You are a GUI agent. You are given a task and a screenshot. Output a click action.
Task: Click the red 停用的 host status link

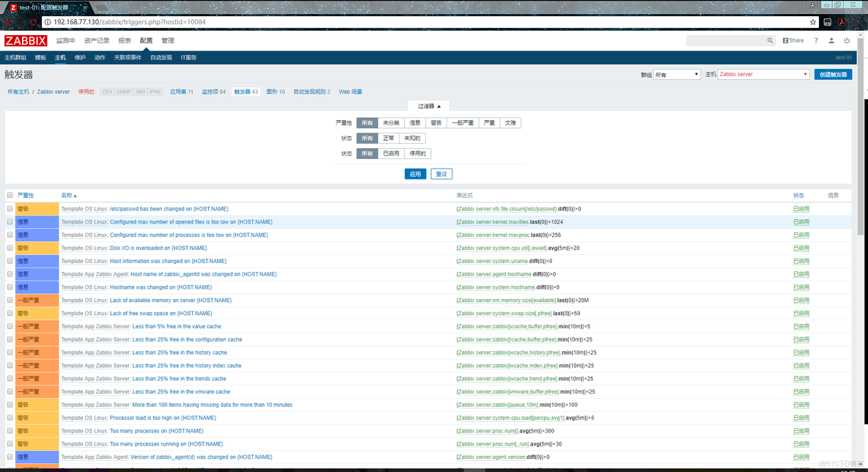(86, 92)
